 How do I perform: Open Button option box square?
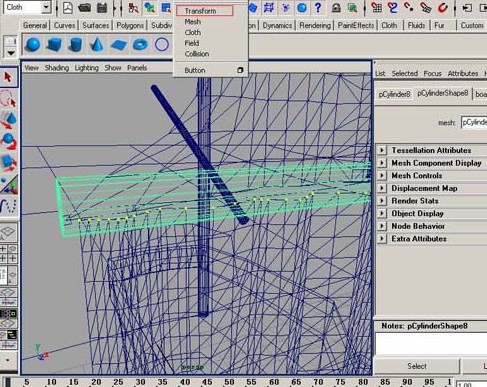click(x=240, y=70)
